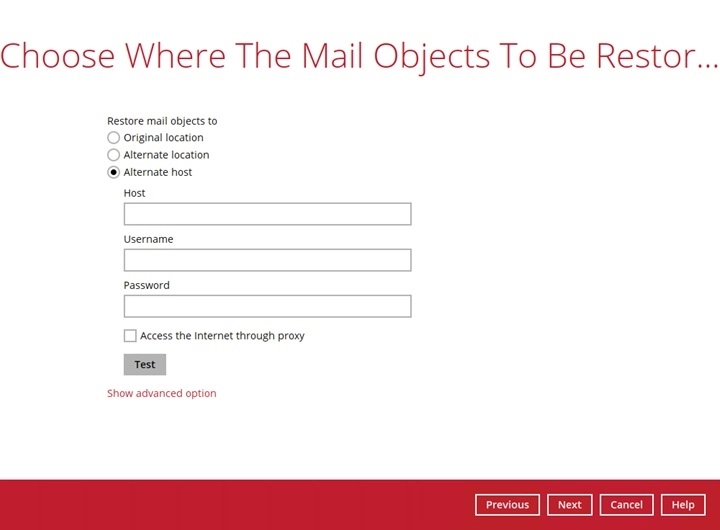Open Help from the bottom bar
The image size is (720, 530).
[682, 505]
